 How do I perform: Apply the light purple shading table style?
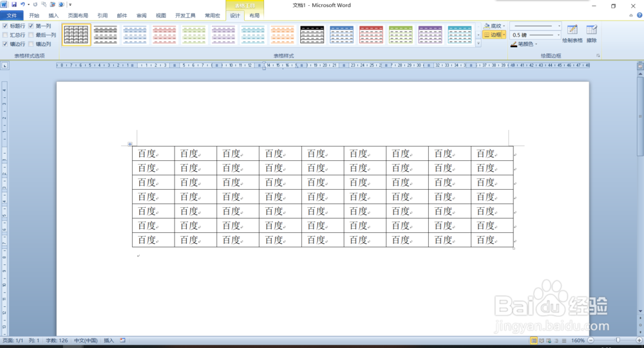click(x=223, y=35)
